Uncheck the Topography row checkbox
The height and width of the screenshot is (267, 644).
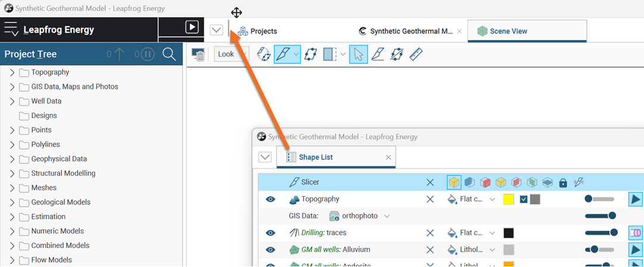pos(524,199)
